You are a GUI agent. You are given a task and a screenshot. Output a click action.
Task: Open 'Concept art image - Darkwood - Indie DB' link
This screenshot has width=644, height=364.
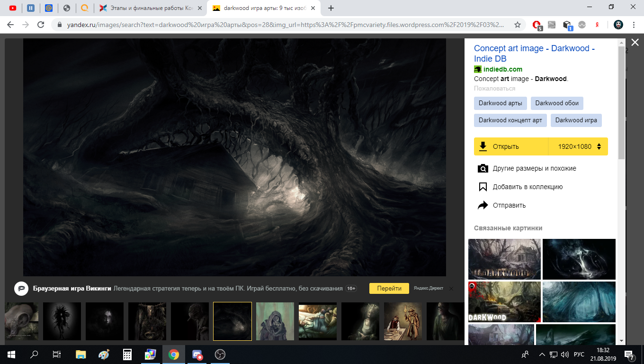point(534,54)
